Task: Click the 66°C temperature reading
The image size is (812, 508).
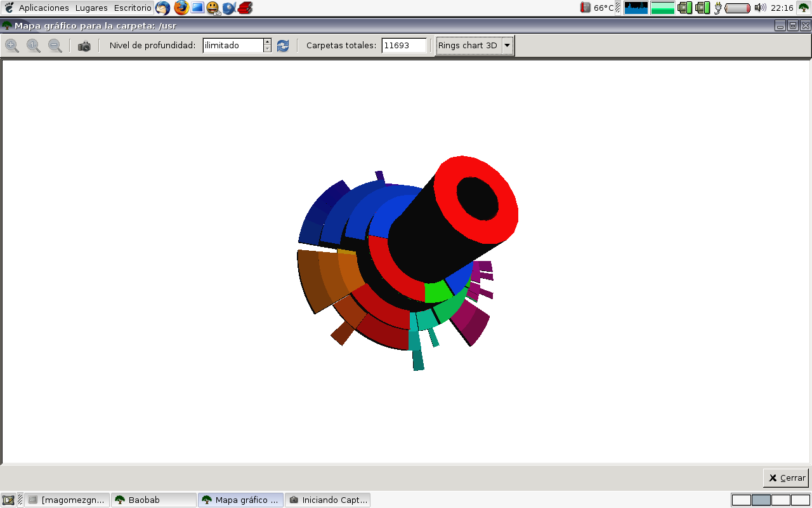Action: pyautogui.click(x=603, y=8)
